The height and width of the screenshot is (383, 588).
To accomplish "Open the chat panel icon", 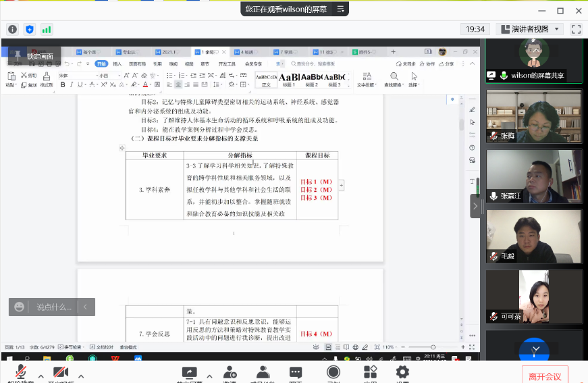I will [296, 372].
